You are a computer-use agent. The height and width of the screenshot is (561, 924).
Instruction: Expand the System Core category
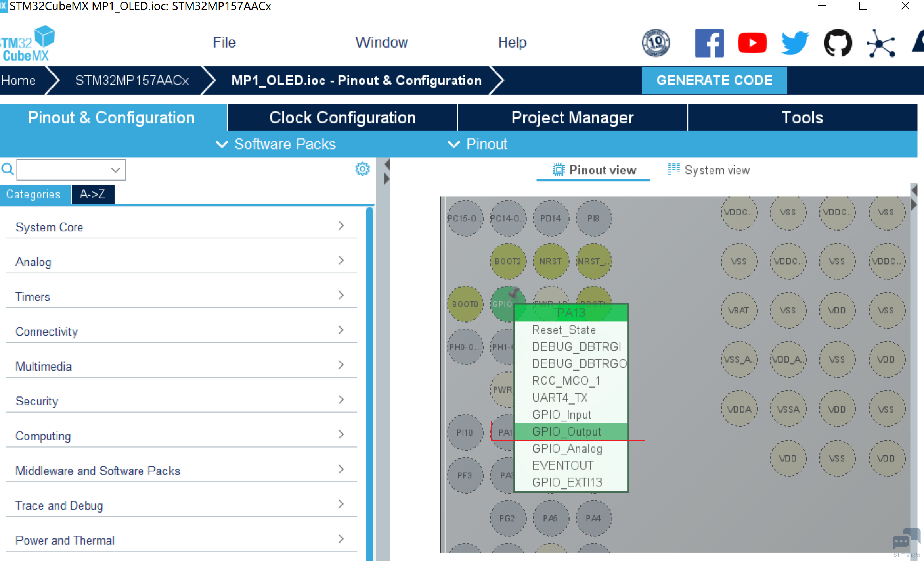point(181,227)
